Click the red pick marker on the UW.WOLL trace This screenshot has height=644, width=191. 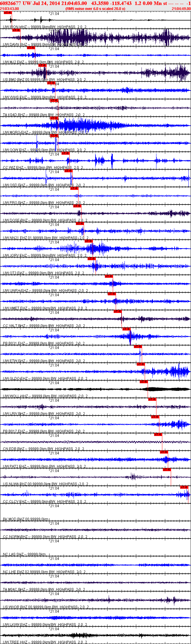pos(144,382)
